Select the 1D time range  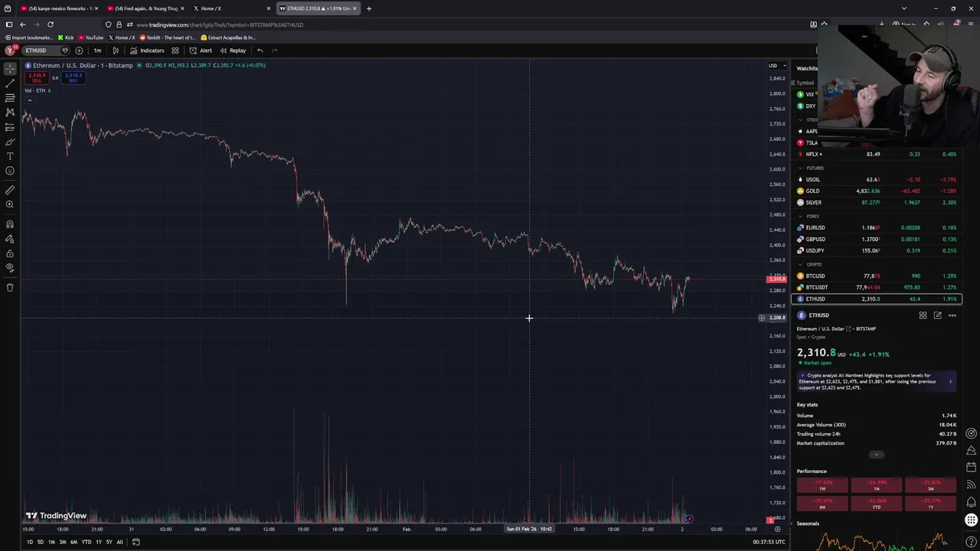pyautogui.click(x=30, y=542)
